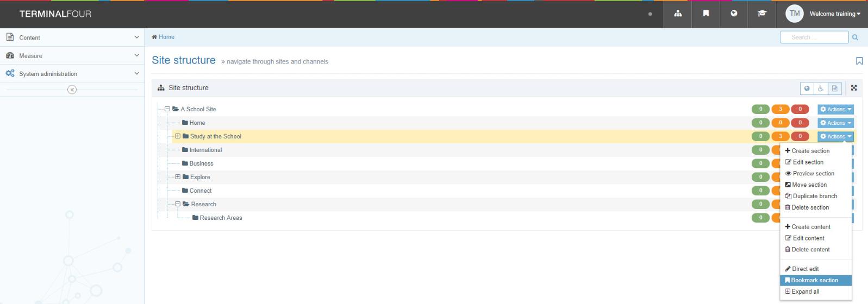Expand the Measure sidebar menu

pos(136,55)
